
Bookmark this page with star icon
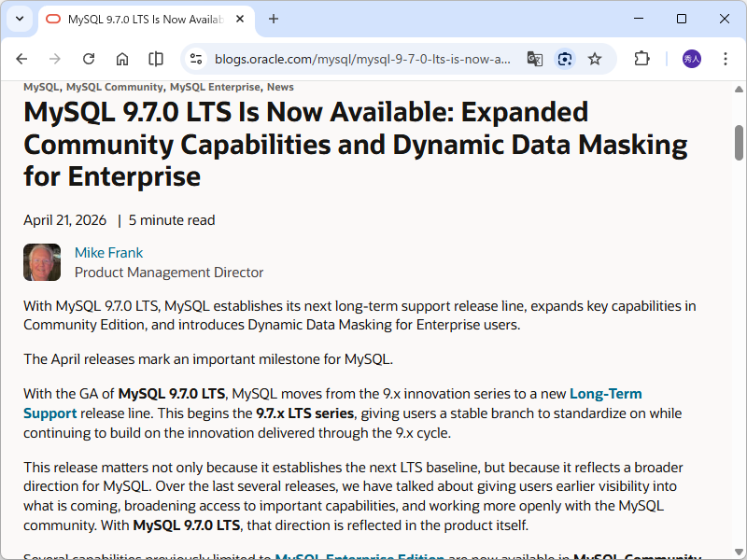tap(595, 59)
